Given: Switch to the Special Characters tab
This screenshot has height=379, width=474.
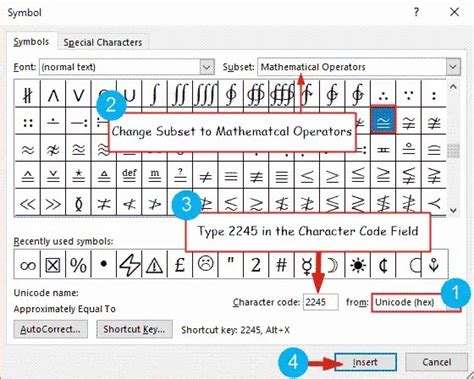Looking at the screenshot, I should point(103,43).
